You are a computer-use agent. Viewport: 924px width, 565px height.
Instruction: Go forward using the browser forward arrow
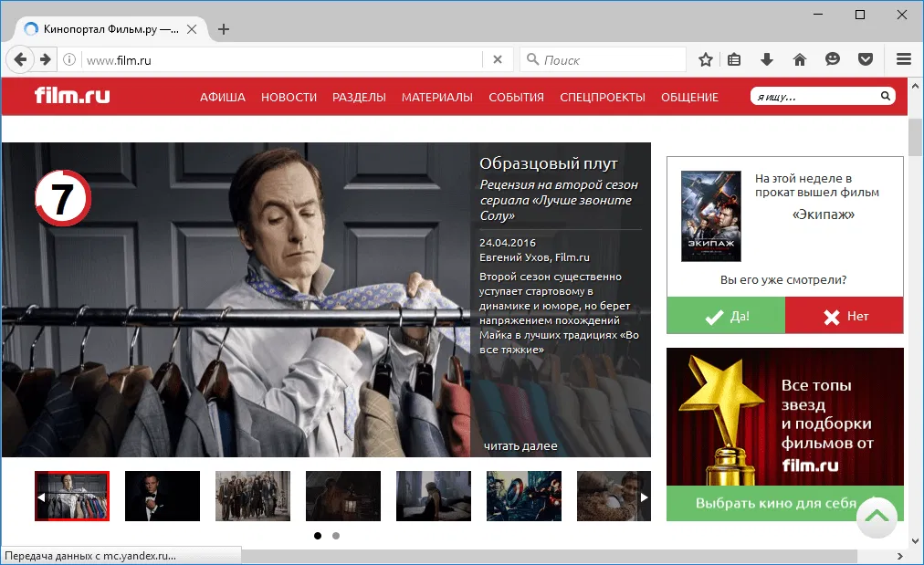click(46, 59)
